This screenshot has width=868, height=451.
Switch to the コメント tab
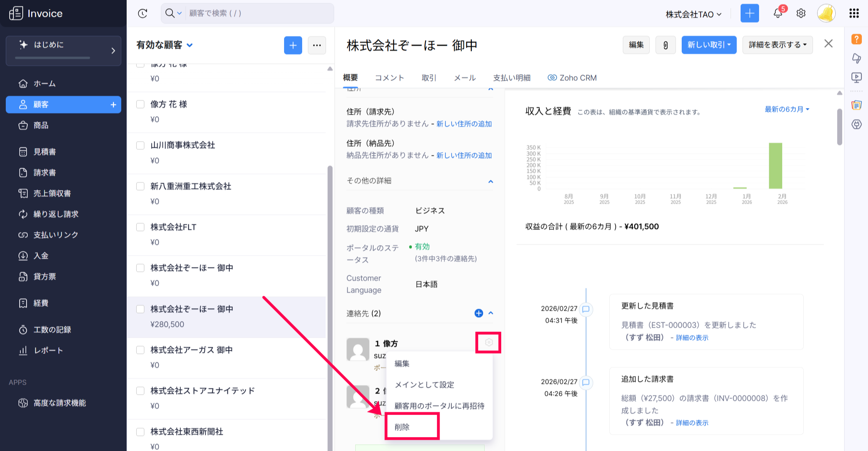click(389, 78)
